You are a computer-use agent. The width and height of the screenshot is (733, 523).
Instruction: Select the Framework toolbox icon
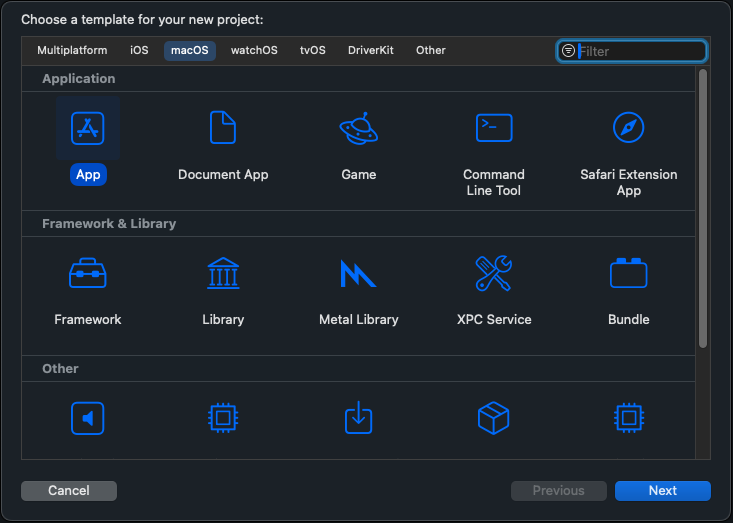[x=88, y=273]
